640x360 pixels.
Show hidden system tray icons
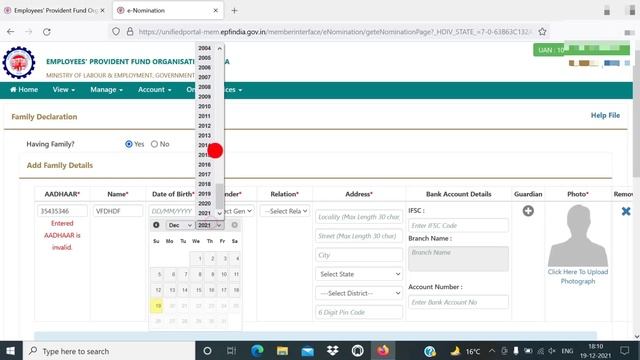tap(492, 351)
